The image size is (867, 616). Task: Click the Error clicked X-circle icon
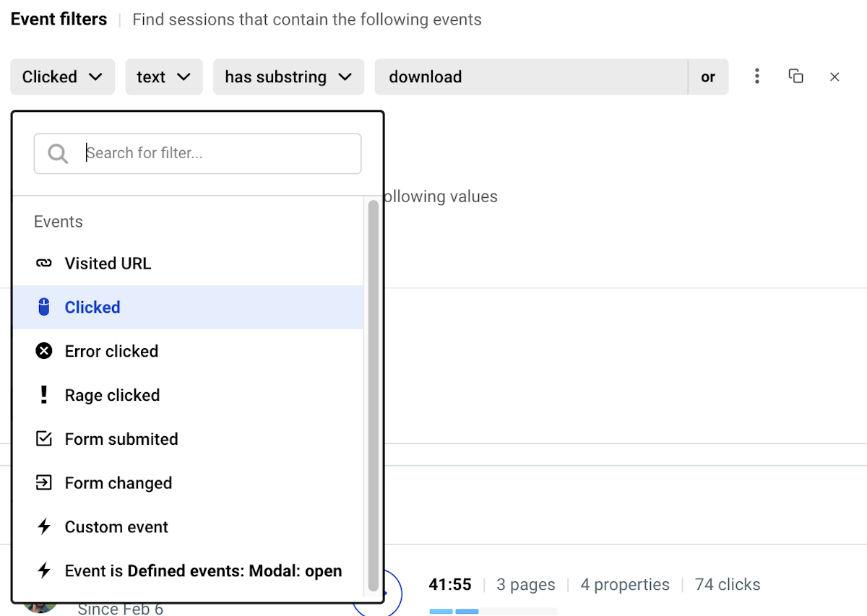pos(44,351)
